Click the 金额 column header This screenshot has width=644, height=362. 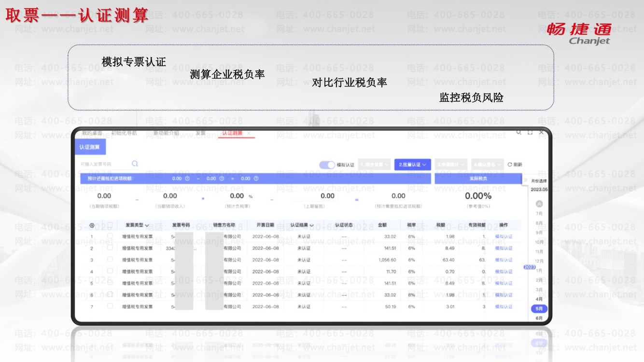click(x=382, y=225)
